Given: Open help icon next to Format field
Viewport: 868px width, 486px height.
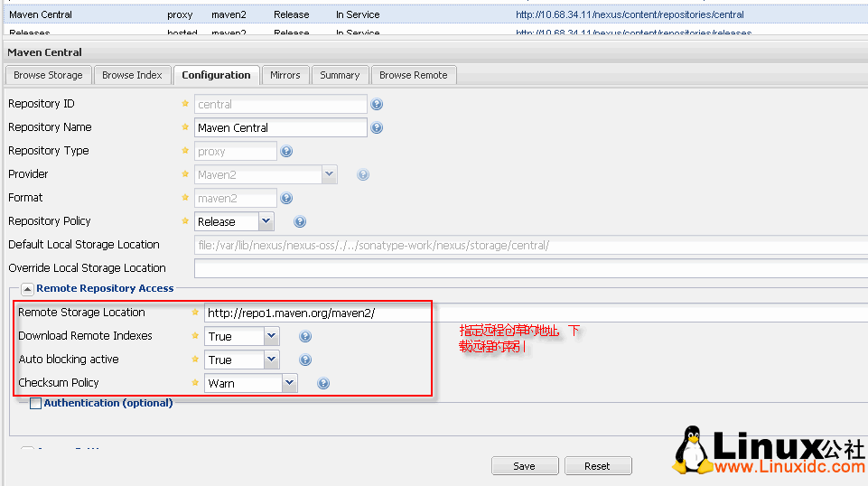Looking at the screenshot, I should (286, 198).
